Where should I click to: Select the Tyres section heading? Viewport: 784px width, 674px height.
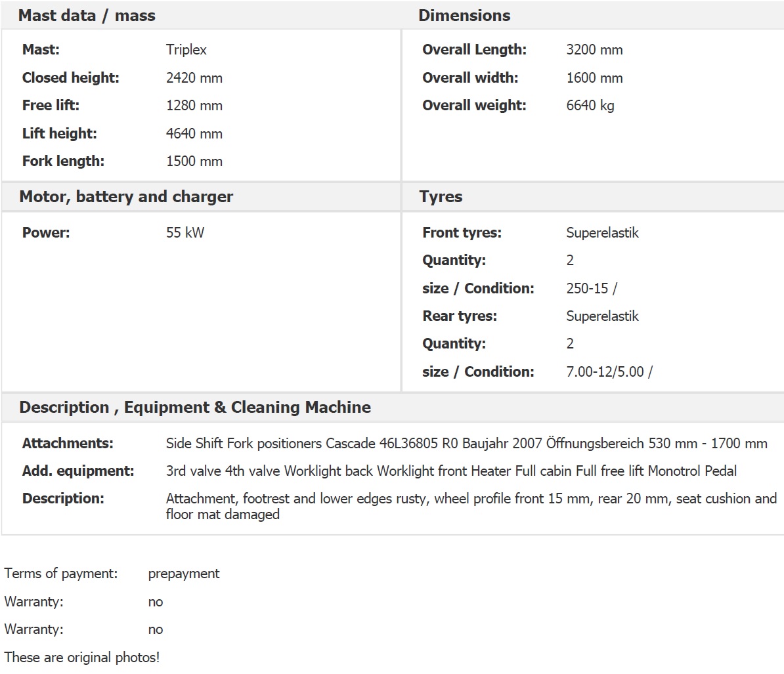click(441, 197)
